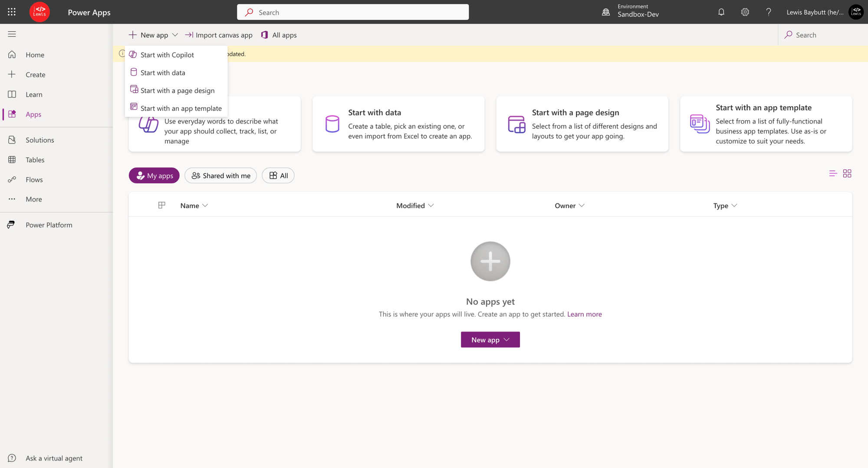
Task: Click the app template card icon
Action: coord(700,124)
